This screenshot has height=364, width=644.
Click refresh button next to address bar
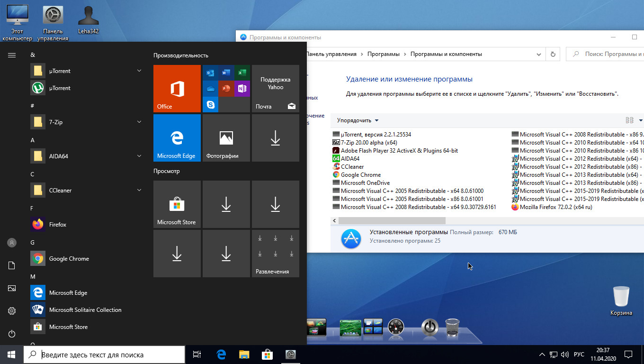[x=553, y=55]
